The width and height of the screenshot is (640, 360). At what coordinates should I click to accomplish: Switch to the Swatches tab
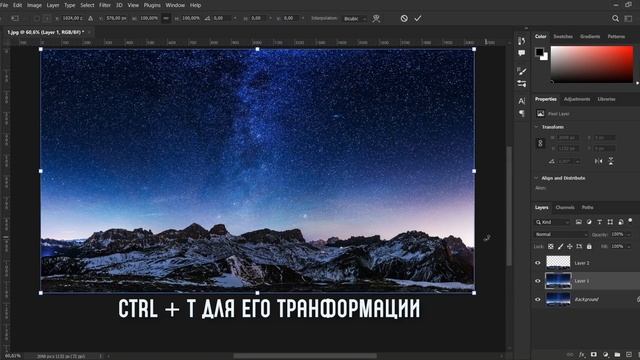tap(563, 37)
